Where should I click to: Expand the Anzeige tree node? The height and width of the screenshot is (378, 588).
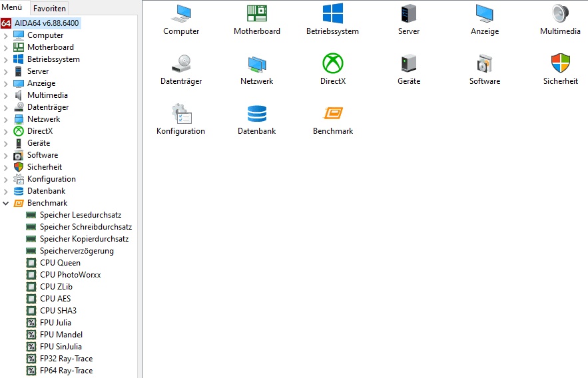click(5, 84)
